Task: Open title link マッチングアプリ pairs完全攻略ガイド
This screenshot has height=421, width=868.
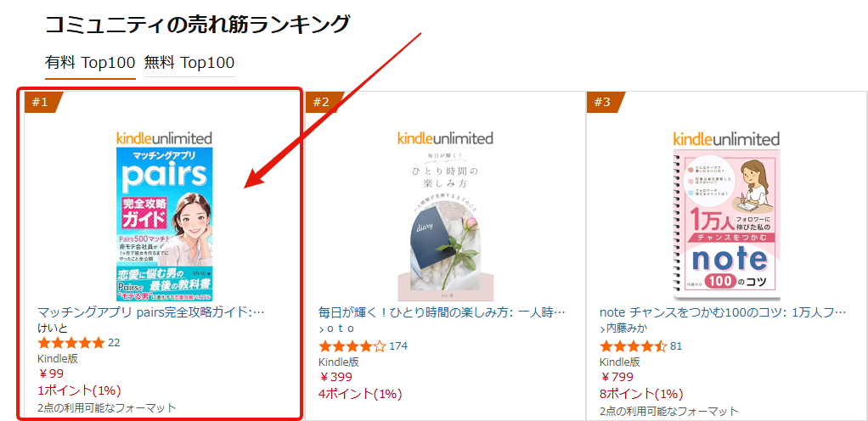Action: point(151,312)
